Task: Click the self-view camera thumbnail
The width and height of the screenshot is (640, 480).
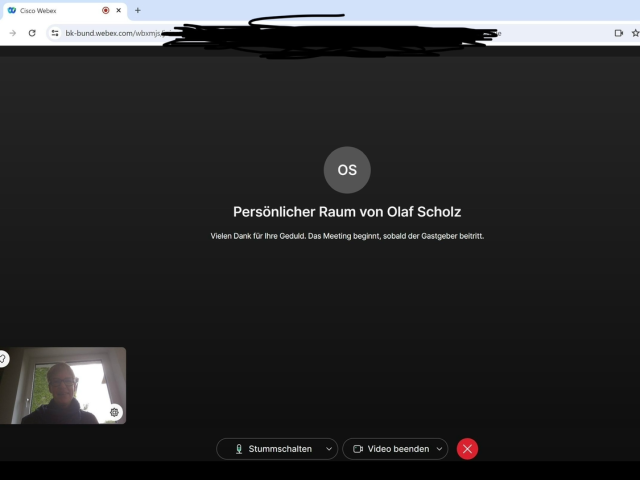Action: (x=63, y=385)
